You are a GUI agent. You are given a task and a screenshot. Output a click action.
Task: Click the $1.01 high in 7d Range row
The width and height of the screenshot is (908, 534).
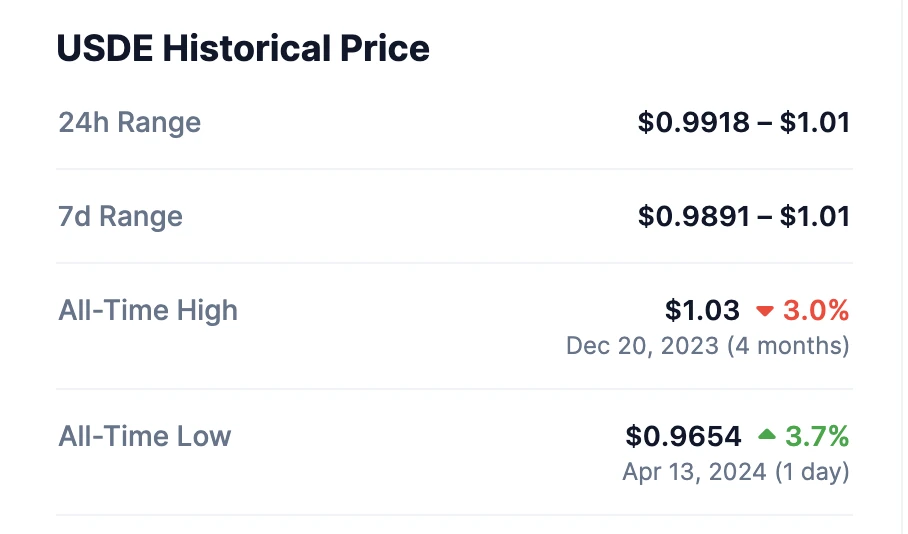[x=815, y=216]
